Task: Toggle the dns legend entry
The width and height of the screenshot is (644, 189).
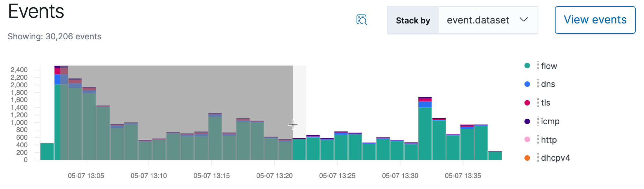Action: 548,84
